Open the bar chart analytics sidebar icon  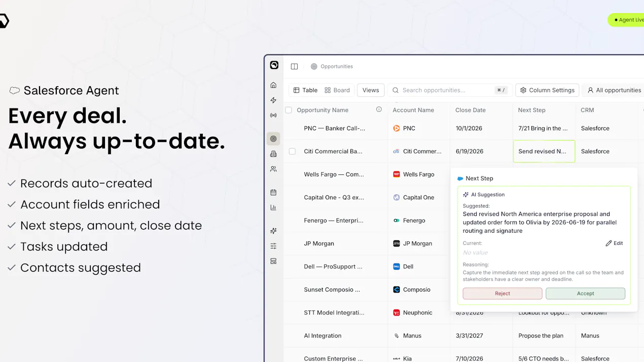pos(273,207)
